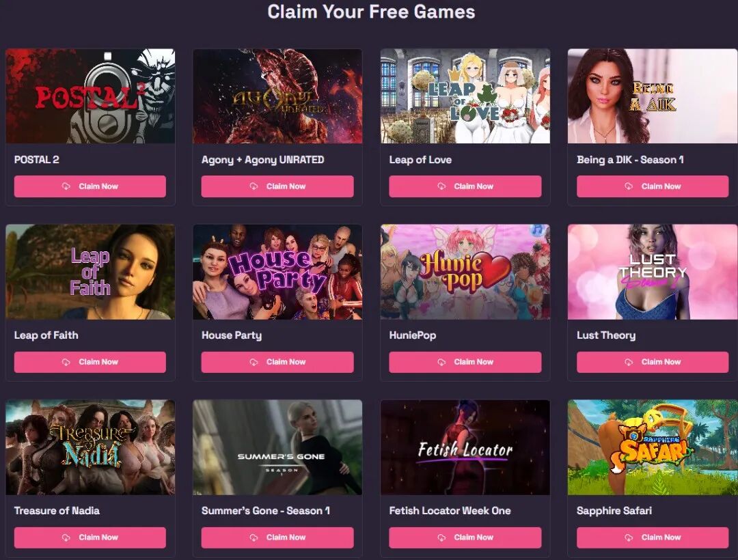
Task: Claim Summer's Gone - Season 1
Action: 277,537
